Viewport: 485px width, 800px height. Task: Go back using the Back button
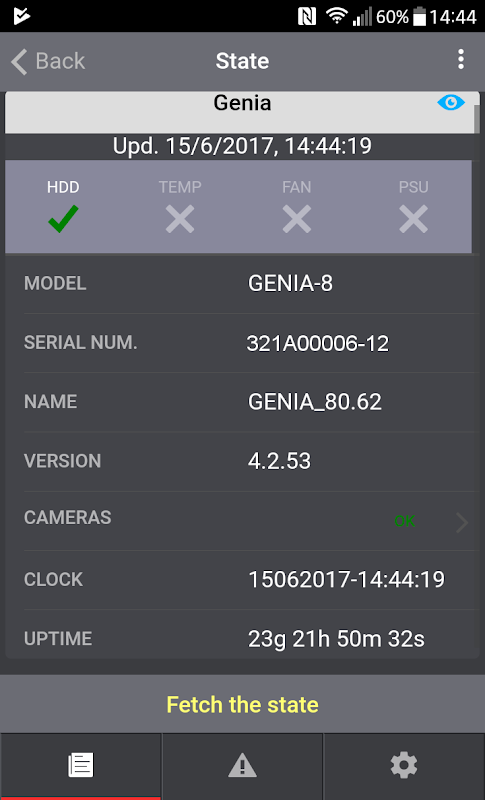[x=48, y=61]
